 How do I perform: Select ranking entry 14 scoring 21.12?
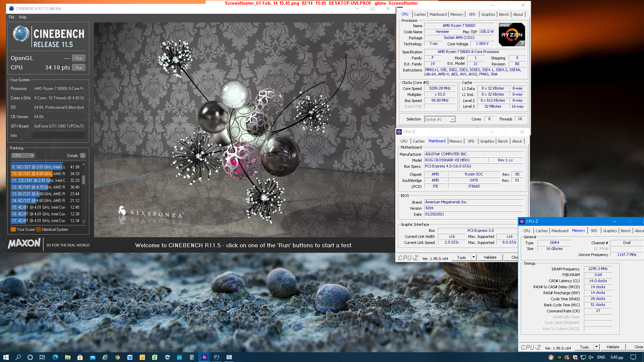[46, 200]
